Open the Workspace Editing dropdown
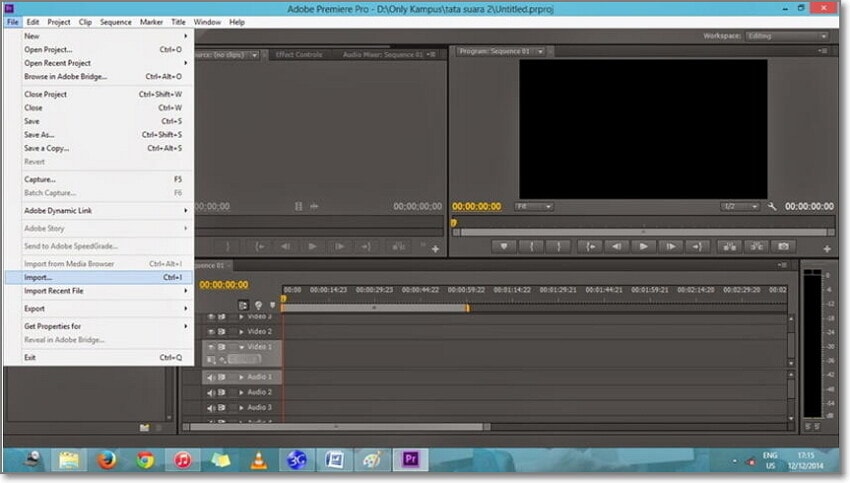The image size is (850, 483). [787, 36]
